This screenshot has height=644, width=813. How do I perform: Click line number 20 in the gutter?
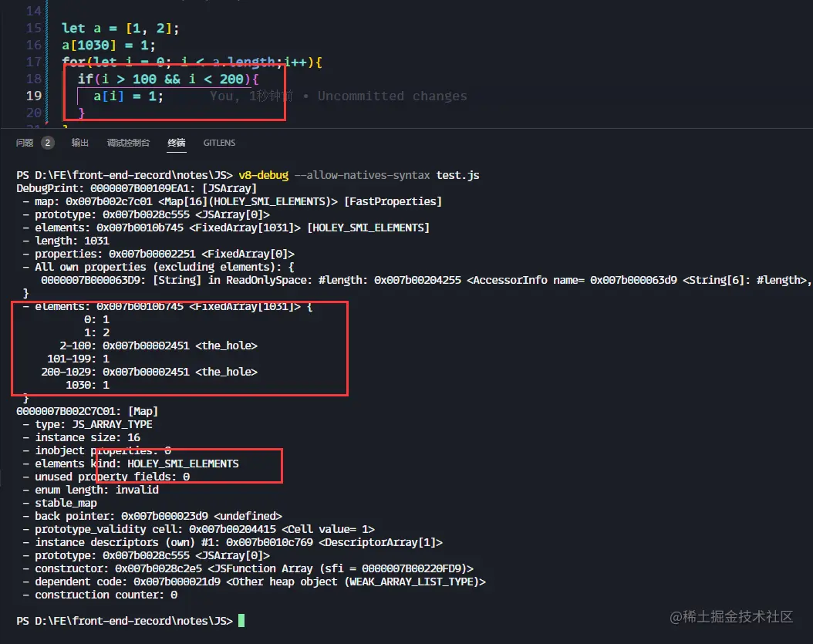pos(34,113)
